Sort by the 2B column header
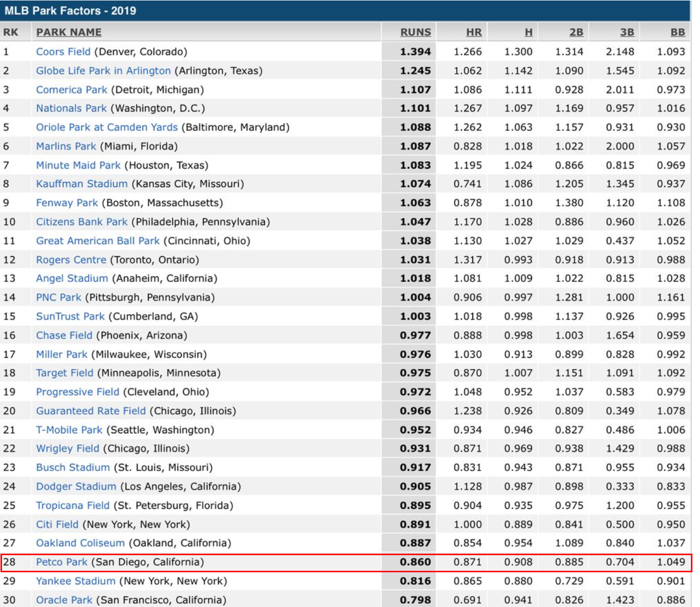 [x=576, y=32]
